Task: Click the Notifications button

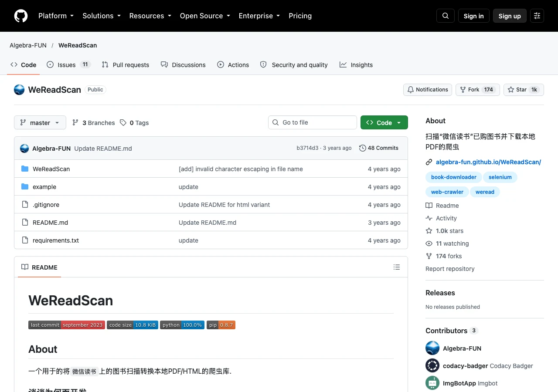Action: [428, 90]
